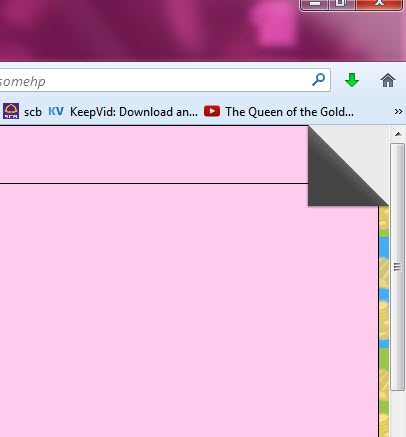406x437 pixels.
Task: Minimize the browser window
Action: coord(315,4)
